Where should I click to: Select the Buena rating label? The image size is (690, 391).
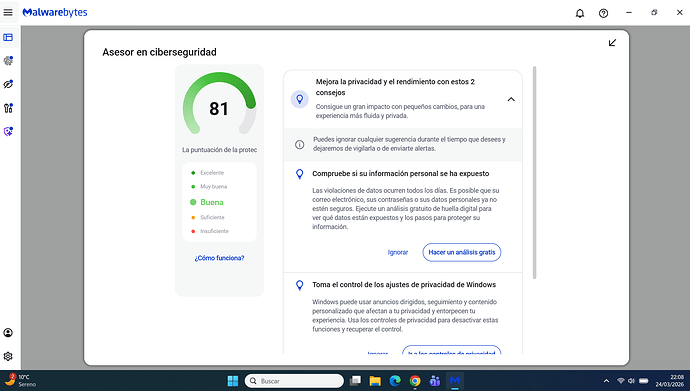(212, 202)
